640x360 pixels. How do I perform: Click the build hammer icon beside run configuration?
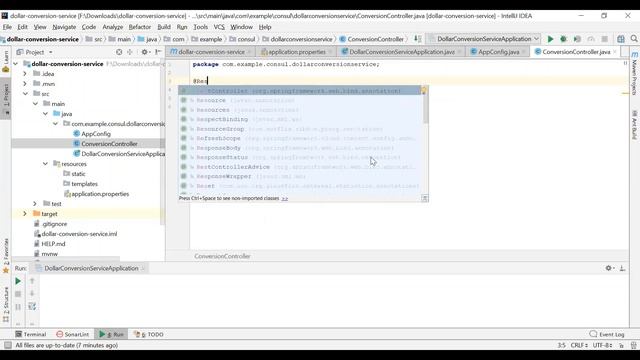coord(418,39)
